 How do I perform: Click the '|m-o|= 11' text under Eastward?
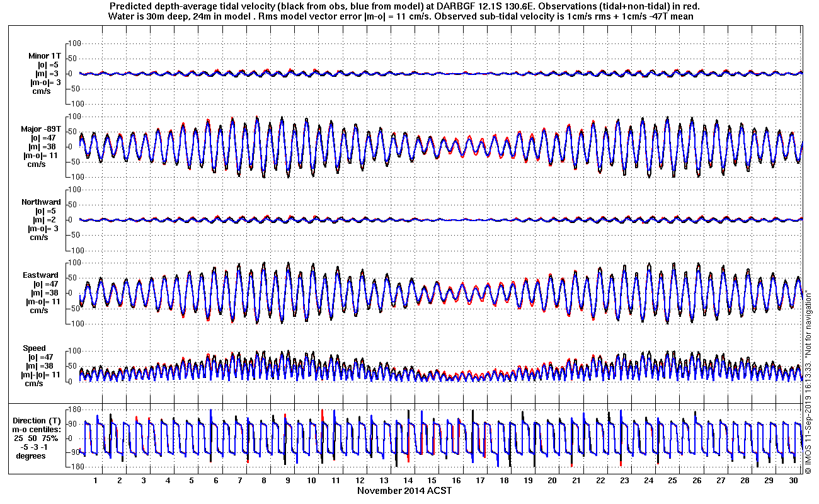click(41, 302)
